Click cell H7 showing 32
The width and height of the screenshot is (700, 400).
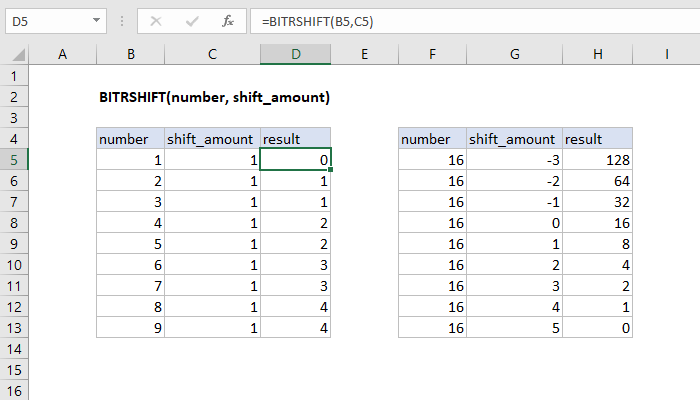[597, 202]
